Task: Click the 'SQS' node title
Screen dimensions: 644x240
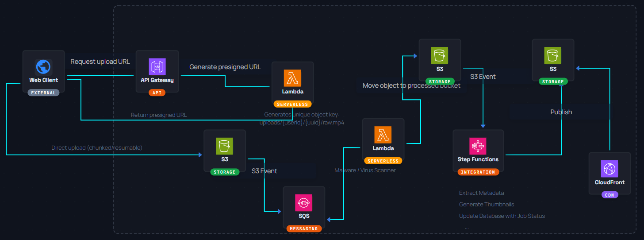Action: (x=304, y=216)
